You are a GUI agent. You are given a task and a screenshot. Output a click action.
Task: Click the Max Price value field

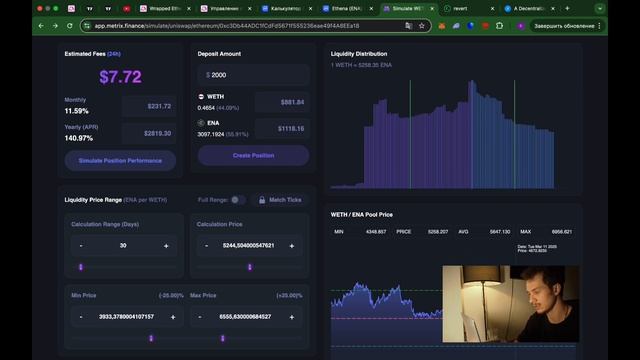[x=245, y=317]
